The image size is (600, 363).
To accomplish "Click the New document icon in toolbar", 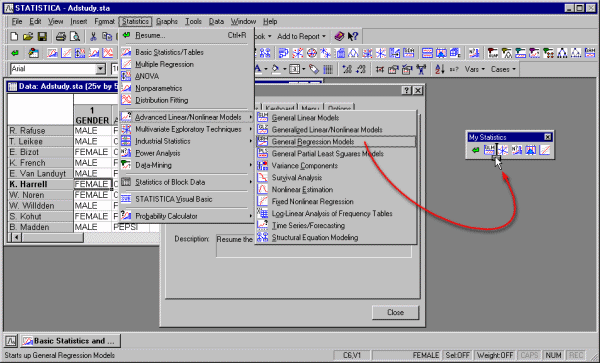I will coord(14,36).
